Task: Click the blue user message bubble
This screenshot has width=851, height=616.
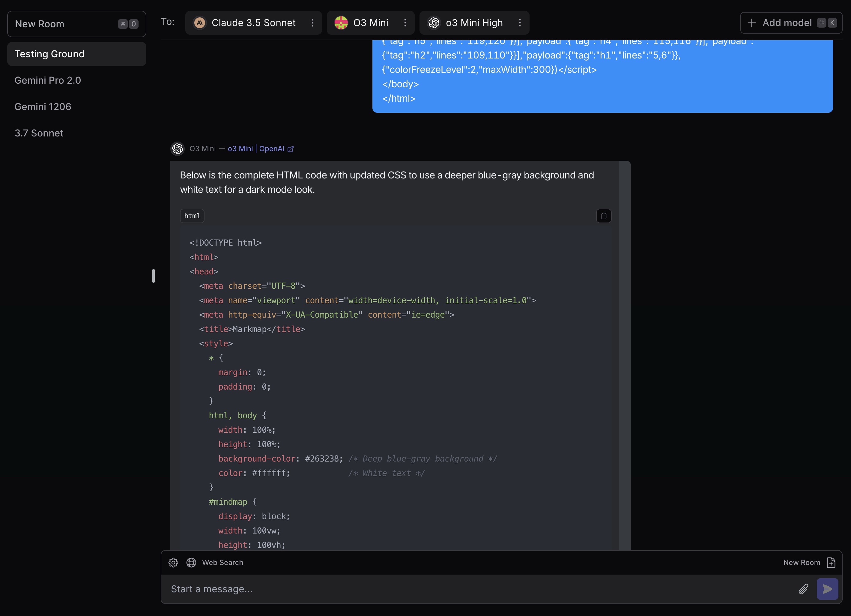Action: (x=602, y=76)
